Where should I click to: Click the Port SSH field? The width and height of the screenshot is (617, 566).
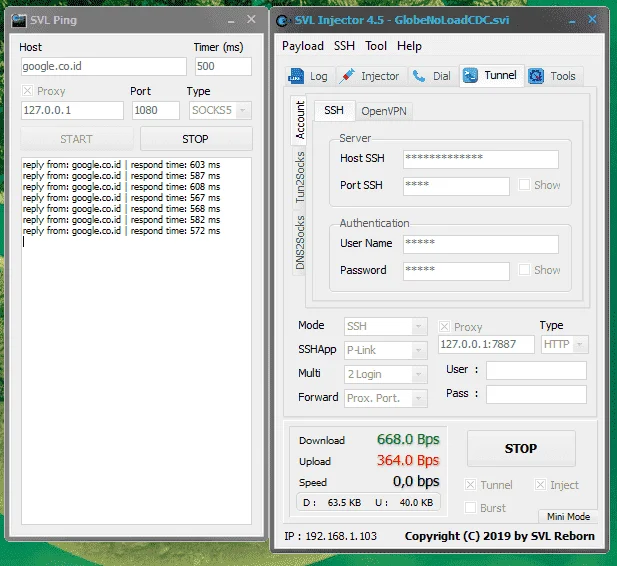456,186
